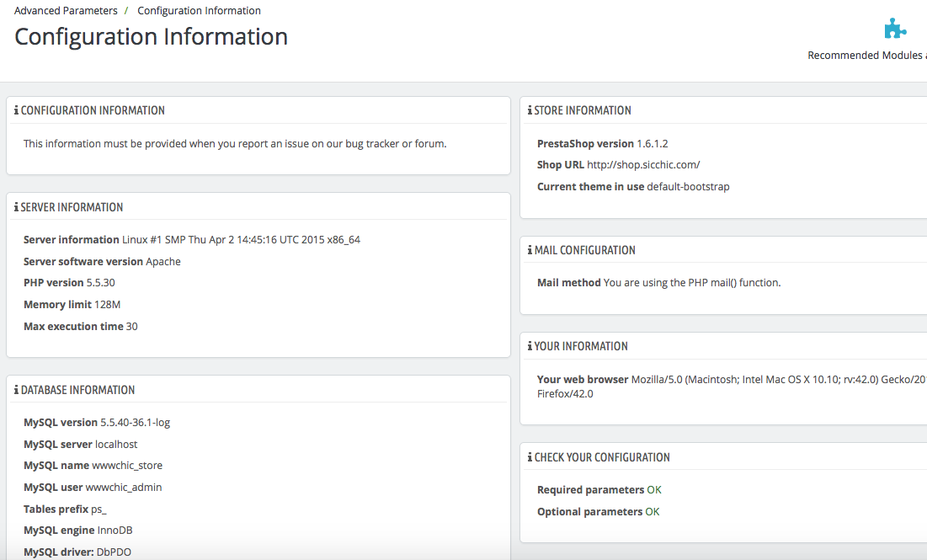Viewport: 927px width, 560px height.
Task: Click the PrestaShop version 1.6.1.2 text
Action: pos(652,143)
